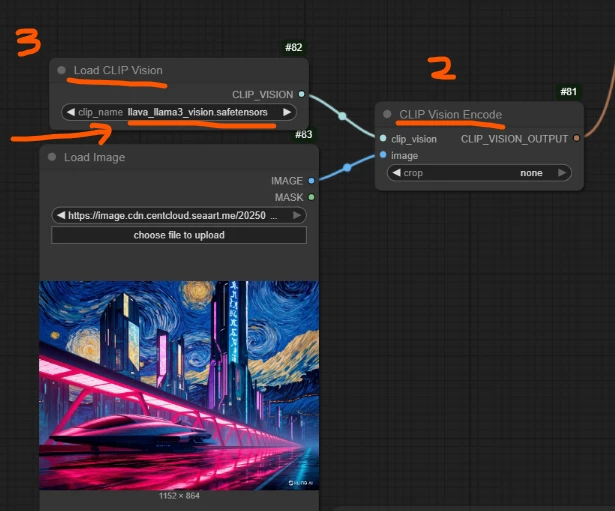Click the IMAGE output port on Load Image
Screen dimensions: 615x511
[x=312, y=181]
